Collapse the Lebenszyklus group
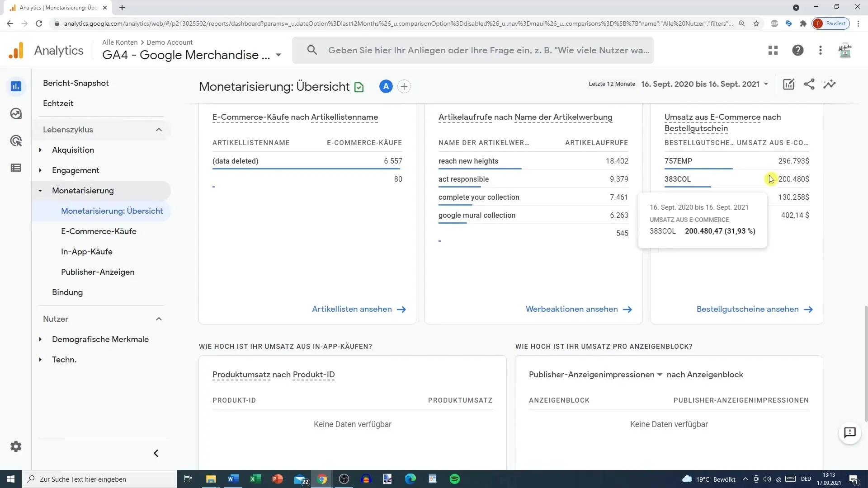Viewport: 868px width, 488px height. click(x=159, y=130)
